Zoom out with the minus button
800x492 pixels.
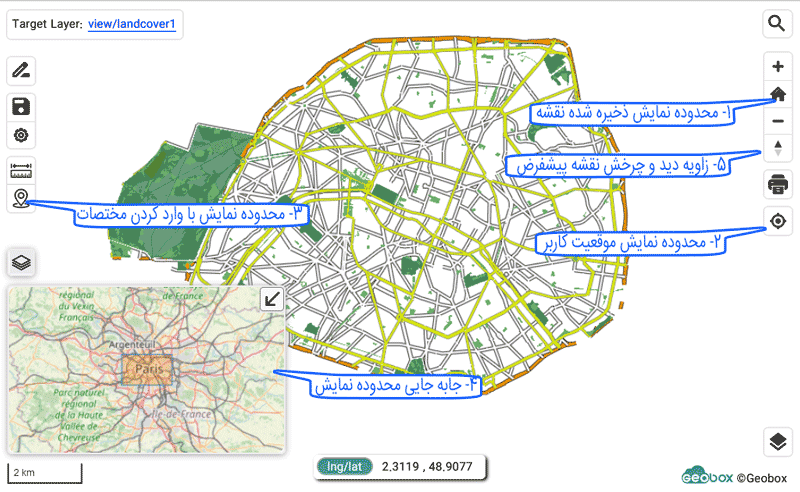click(778, 121)
